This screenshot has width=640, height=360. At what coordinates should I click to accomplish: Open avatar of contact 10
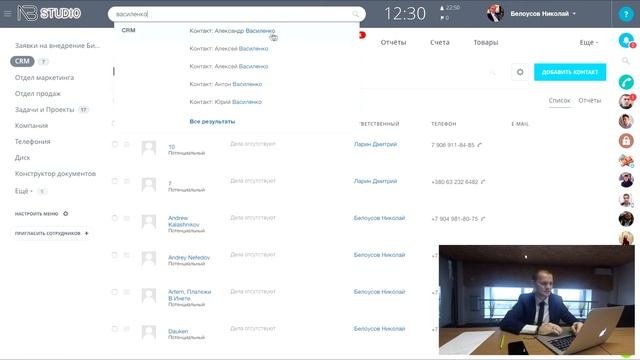[149, 148]
